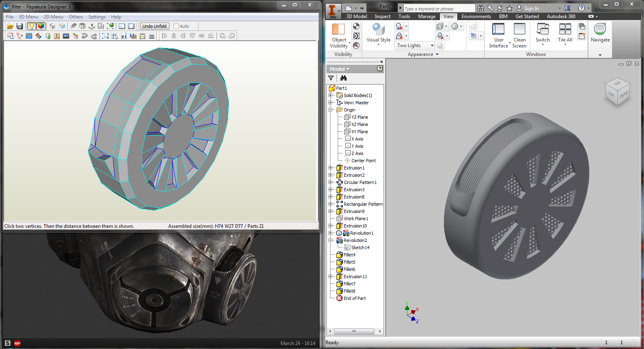Open Pepakura Settings menu
The width and height of the screenshot is (644, 349).
97,17
